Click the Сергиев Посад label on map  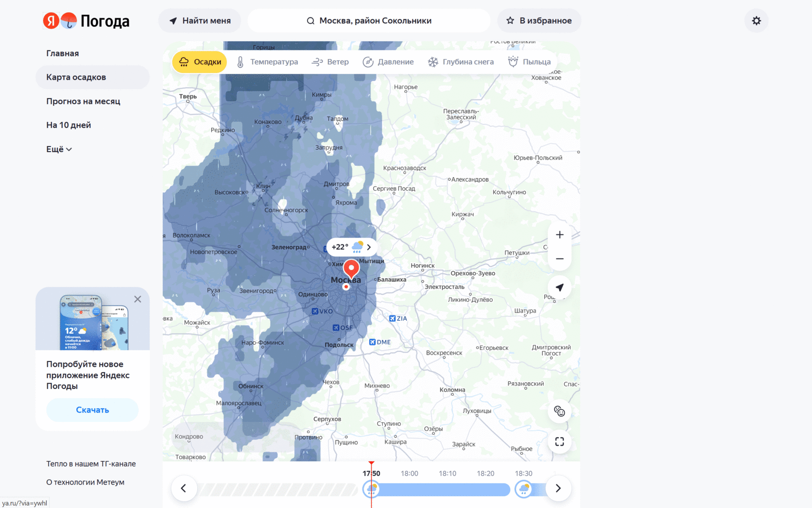pos(394,189)
